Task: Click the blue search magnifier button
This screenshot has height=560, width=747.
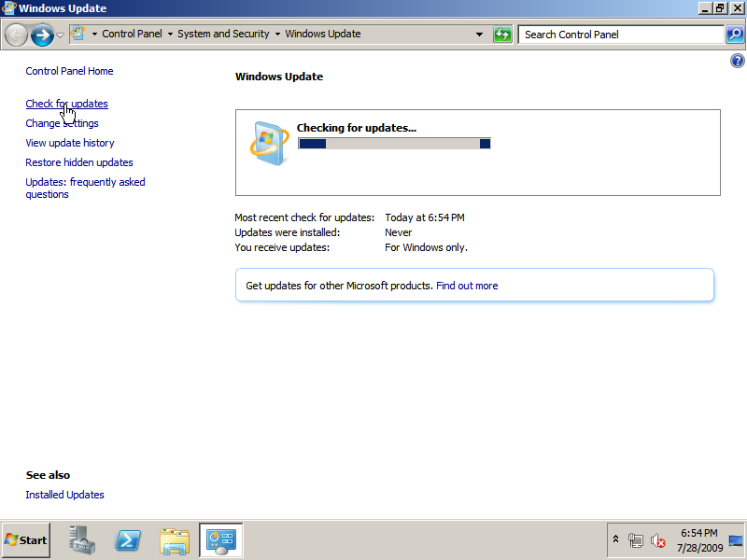Action: point(735,35)
